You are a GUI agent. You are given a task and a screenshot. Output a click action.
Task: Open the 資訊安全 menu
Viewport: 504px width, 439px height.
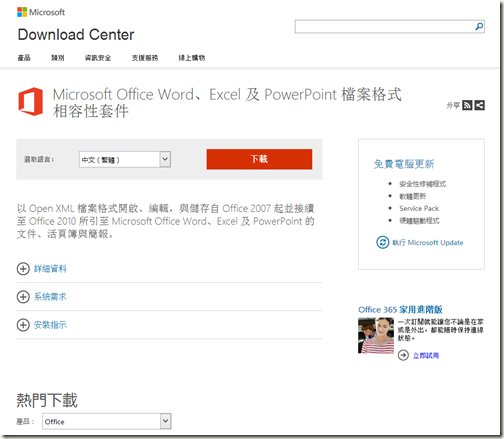pos(98,58)
